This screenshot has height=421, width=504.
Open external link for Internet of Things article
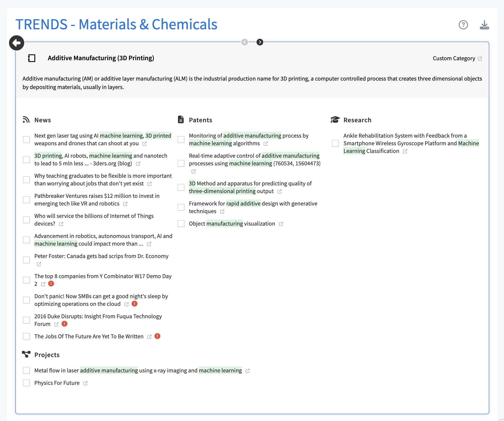tap(61, 224)
